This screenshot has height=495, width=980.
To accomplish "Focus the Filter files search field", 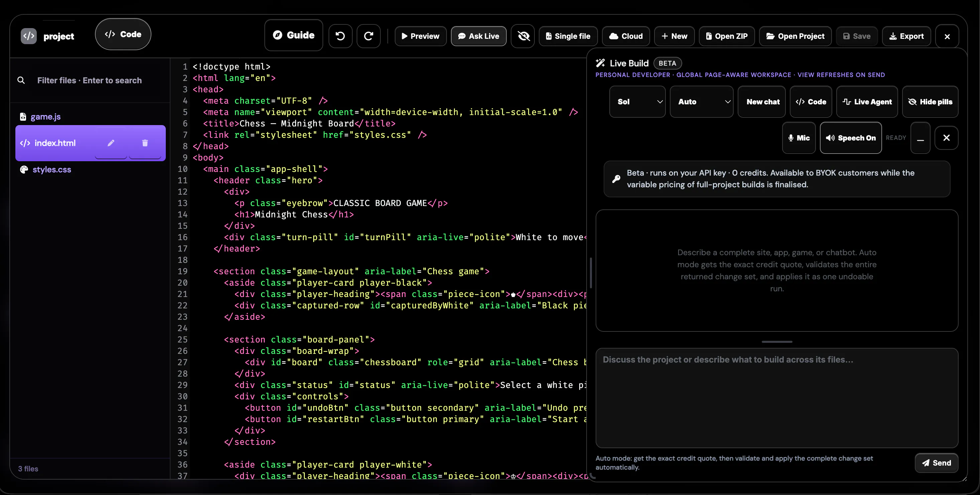I will coord(99,80).
